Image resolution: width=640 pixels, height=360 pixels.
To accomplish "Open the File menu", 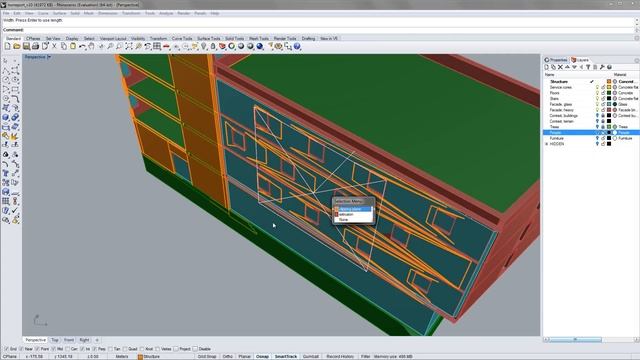I will [x=6, y=13].
